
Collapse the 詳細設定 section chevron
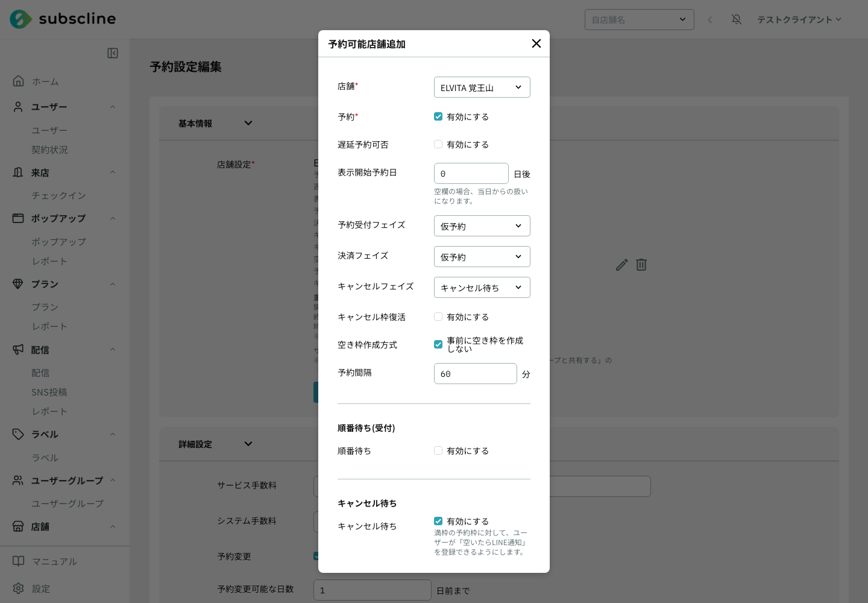click(x=248, y=444)
